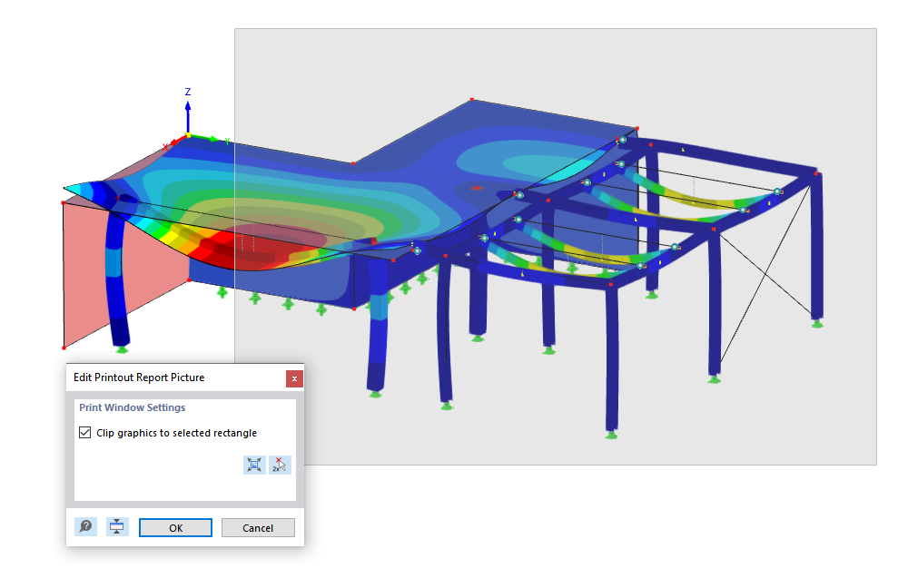This screenshot has height=588, width=898.
Task: Select the red arrow marker on the slab
Action: (479, 188)
